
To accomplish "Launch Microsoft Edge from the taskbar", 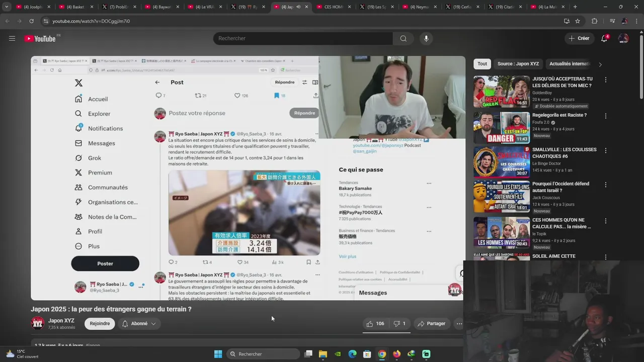I will coord(353,354).
